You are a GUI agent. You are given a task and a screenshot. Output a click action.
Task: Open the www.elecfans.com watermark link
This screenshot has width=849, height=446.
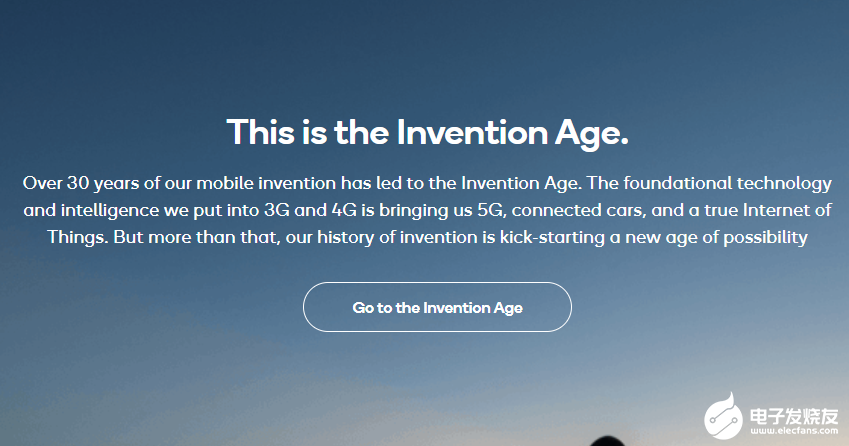point(794,431)
